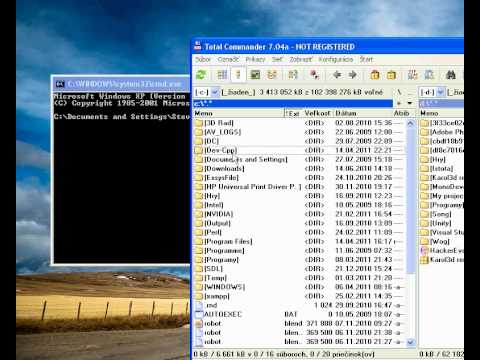Click the cmd.exe window title icon

pyautogui.click(x=60, y=84)
